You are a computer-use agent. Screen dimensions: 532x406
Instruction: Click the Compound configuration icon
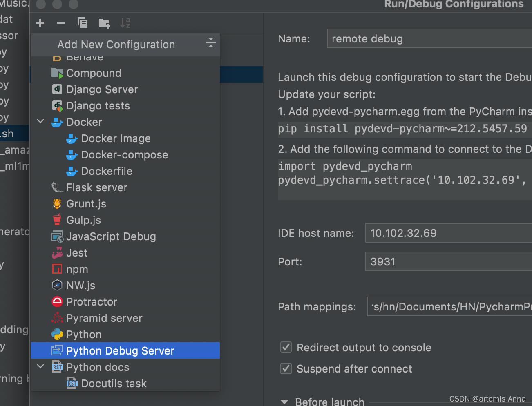57,73
